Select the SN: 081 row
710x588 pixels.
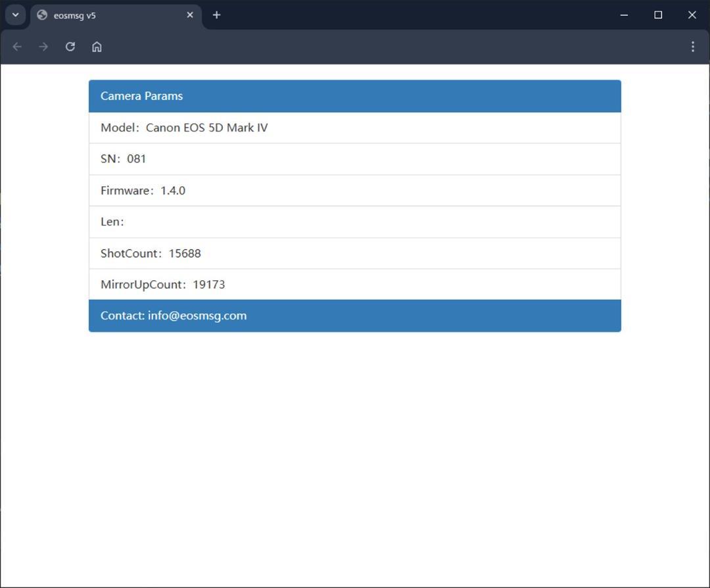(355, 159)
